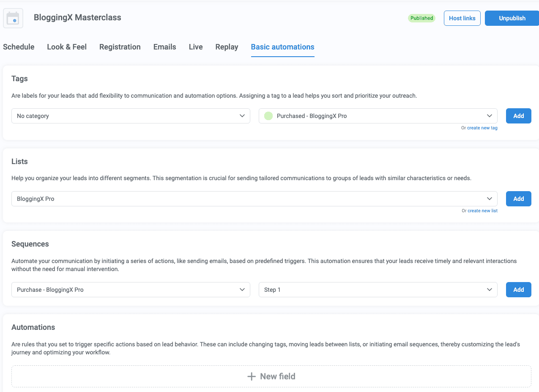The height and width of the screenshot is (392, 539).
Task: Click the green tag color dot
Action: 268,116
